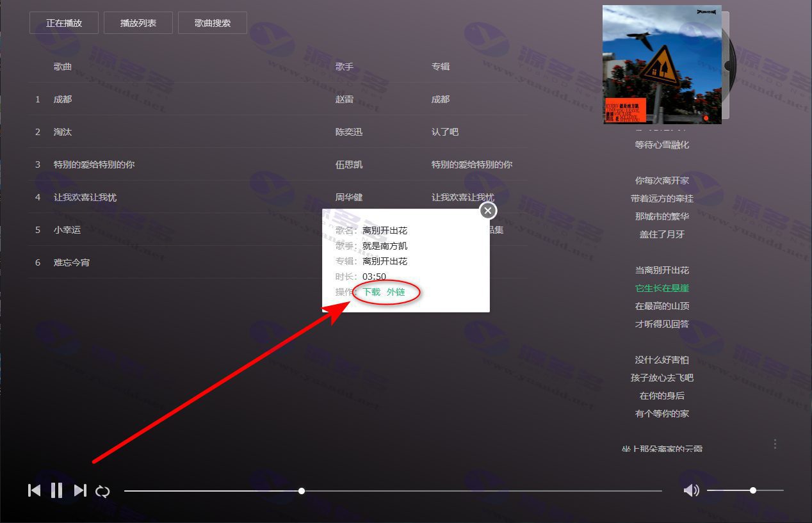Click artist name 伍思凯
Screen dimensions: 812x523
[349, 165]
